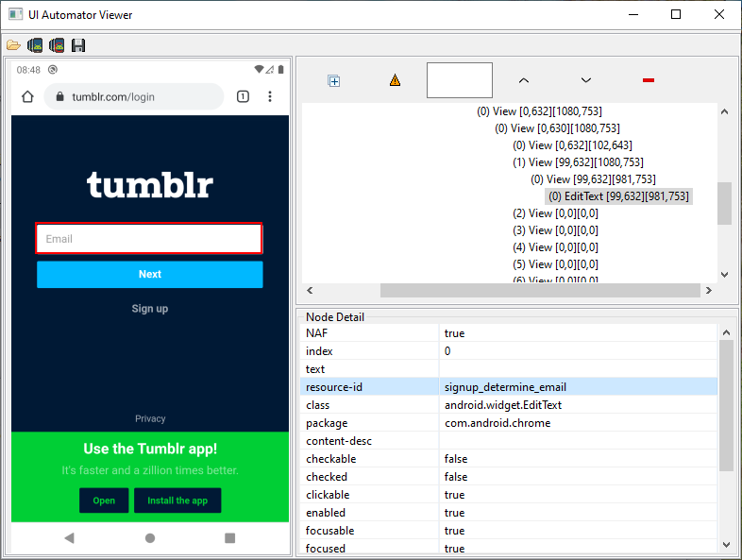The image size is (742, 560).
Task: Click the Chrome three-dot menu icon
Action: click(x=270, y=96)
